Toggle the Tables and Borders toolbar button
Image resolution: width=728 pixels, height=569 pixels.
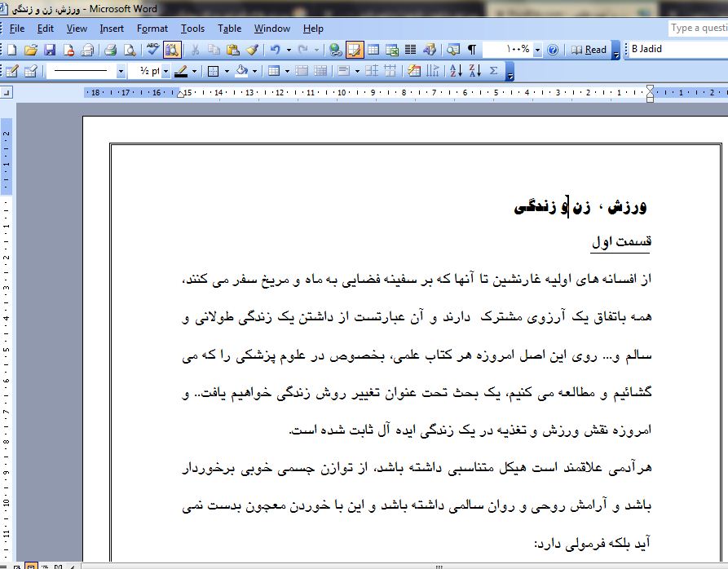pyautogui.click(x=355, y=50)
